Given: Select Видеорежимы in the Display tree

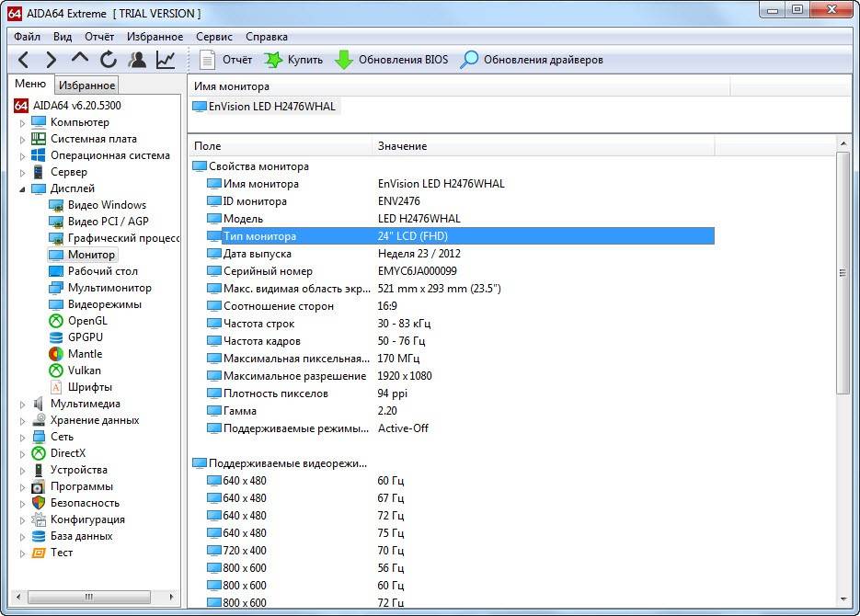Looking at the screenshot, I should (104, 304).
